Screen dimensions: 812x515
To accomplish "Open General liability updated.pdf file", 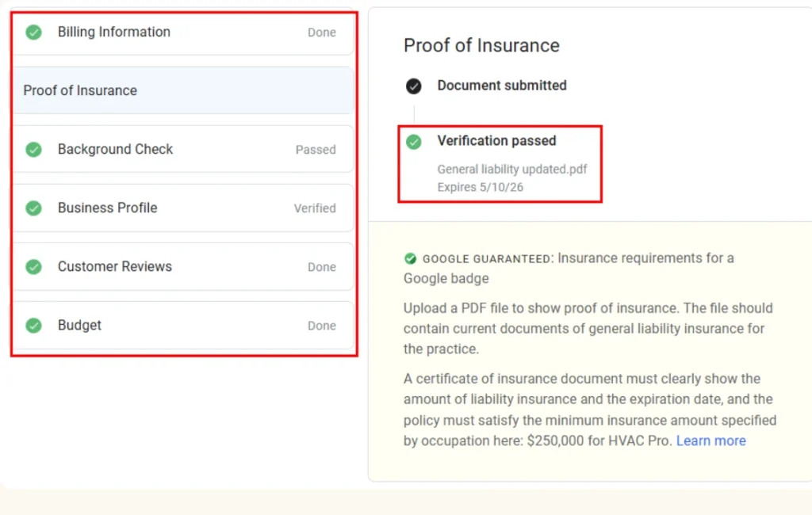I will 511,170.
